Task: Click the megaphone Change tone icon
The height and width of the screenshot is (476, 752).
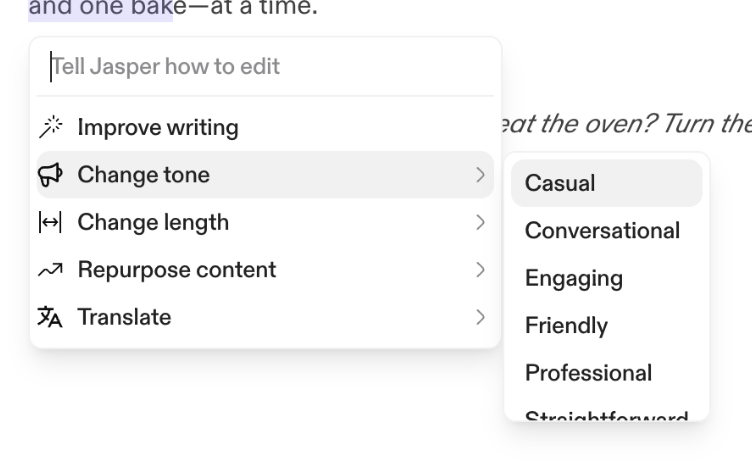Action: [50, 175]
